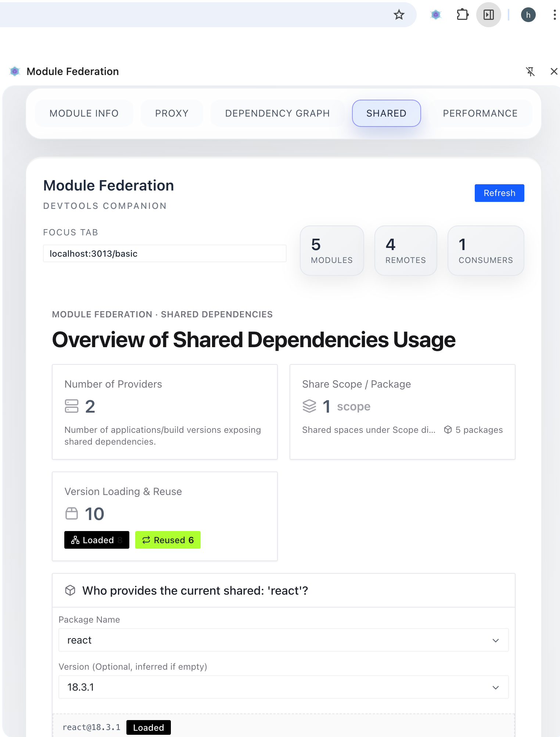Image resolution: width=560 pixels, height=737 pixels.
Task: Open the Proxy tab
Action: click(x=172, y=113)
